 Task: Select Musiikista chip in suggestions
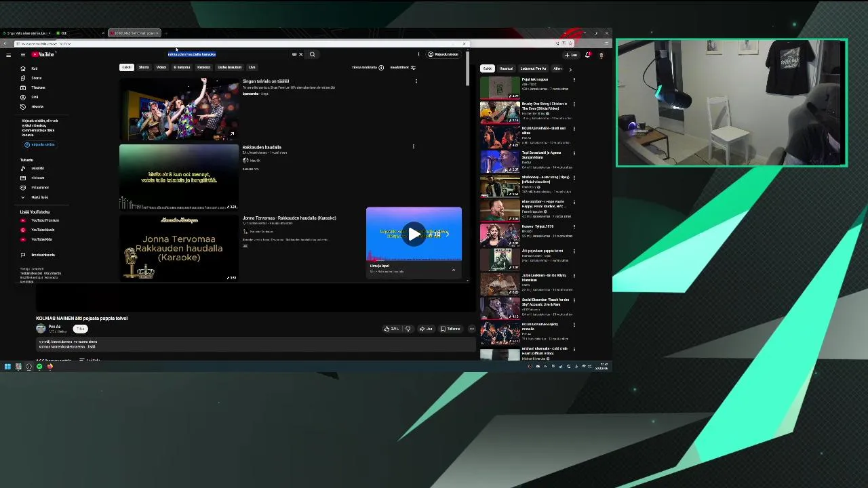point(506,68)
